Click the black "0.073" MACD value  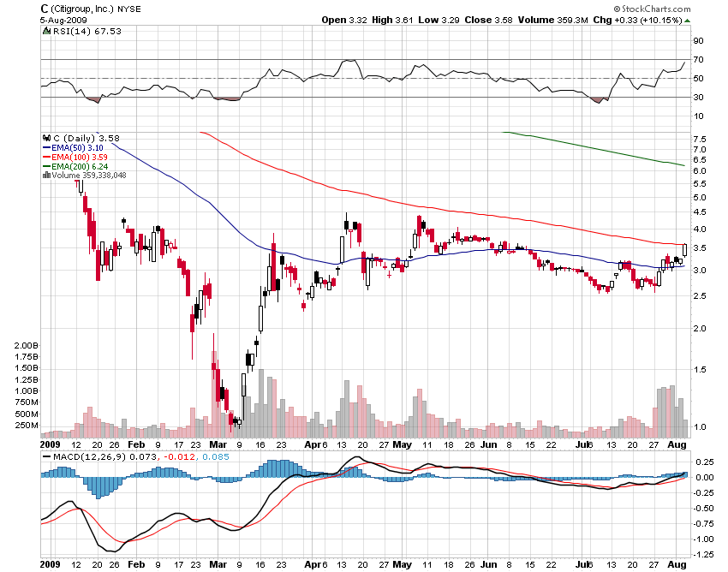pos(143,457)
